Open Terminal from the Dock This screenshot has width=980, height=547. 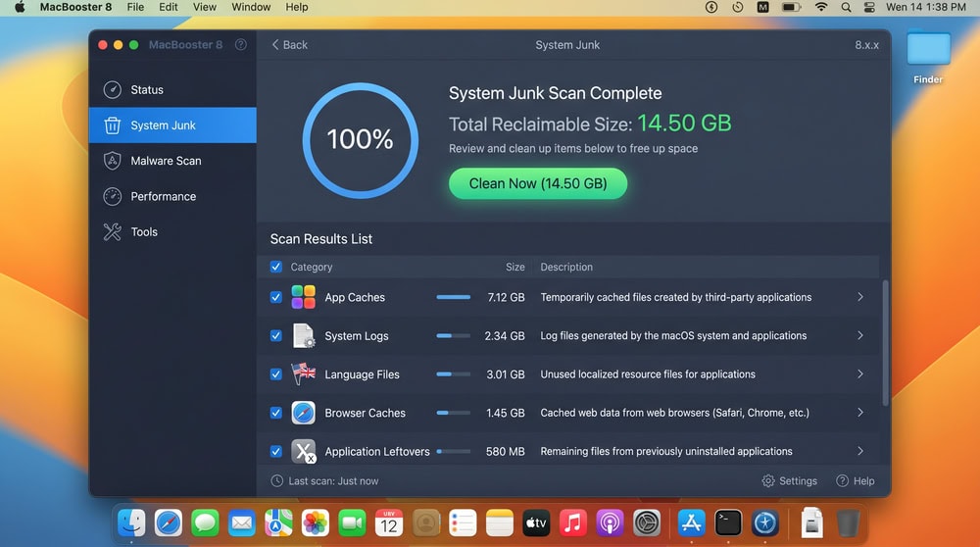tap(728, 522)
